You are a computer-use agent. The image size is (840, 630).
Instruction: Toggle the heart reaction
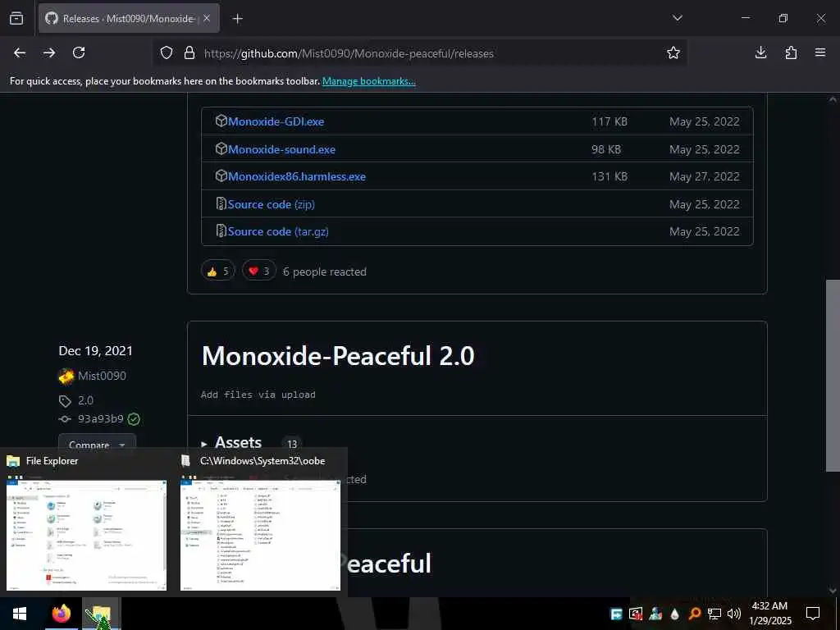[x=259, y=271]
